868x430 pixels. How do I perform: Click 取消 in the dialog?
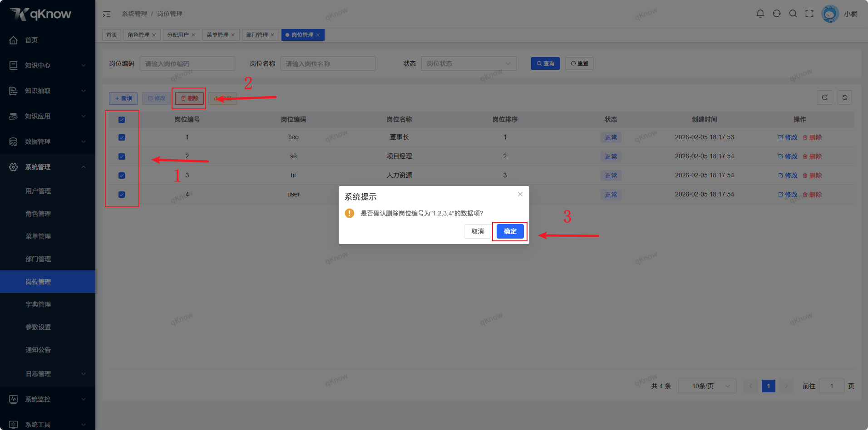point(478,231)
